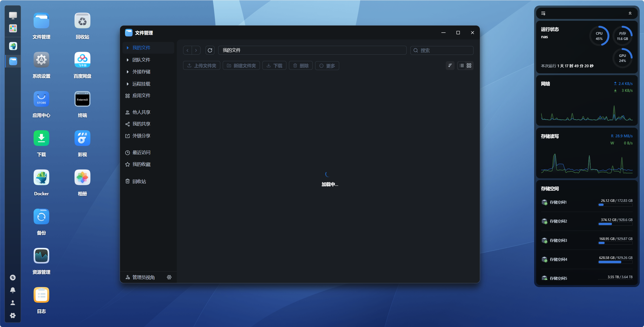Open 我的收藏 favorites entry
The image size is (644, 327).
pyautogui.click(x=141, y=164)
